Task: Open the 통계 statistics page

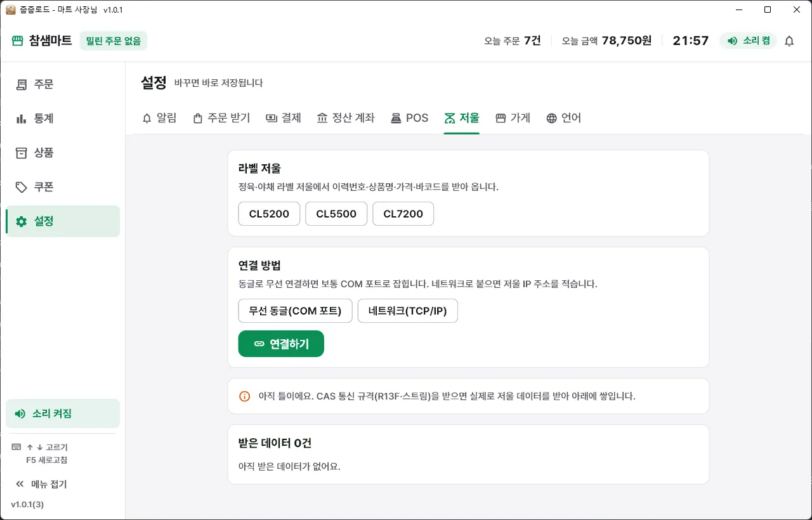Action: pos(63,119)
